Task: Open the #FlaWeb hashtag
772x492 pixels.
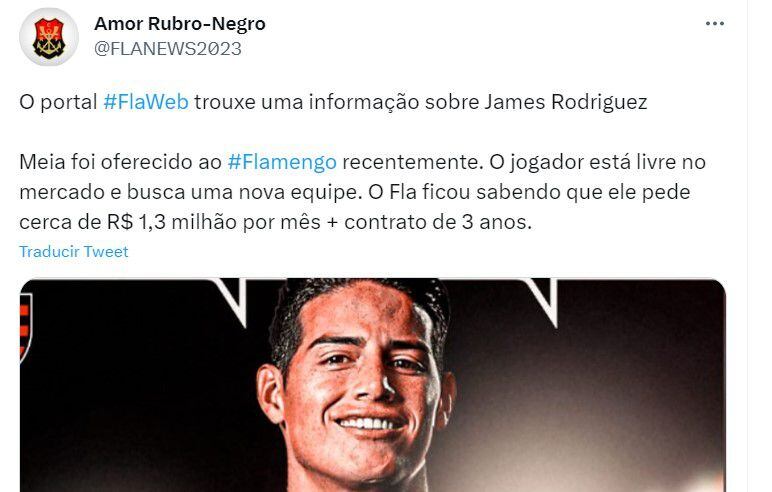Action: pos(146,102)
